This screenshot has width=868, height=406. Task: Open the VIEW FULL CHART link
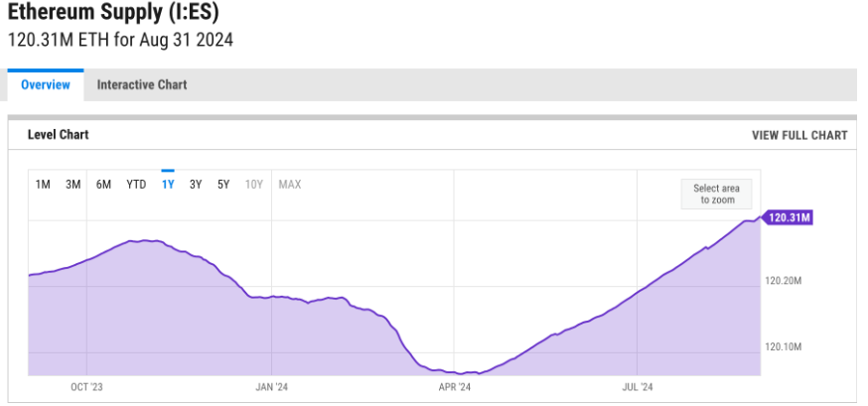coord(799,136)
